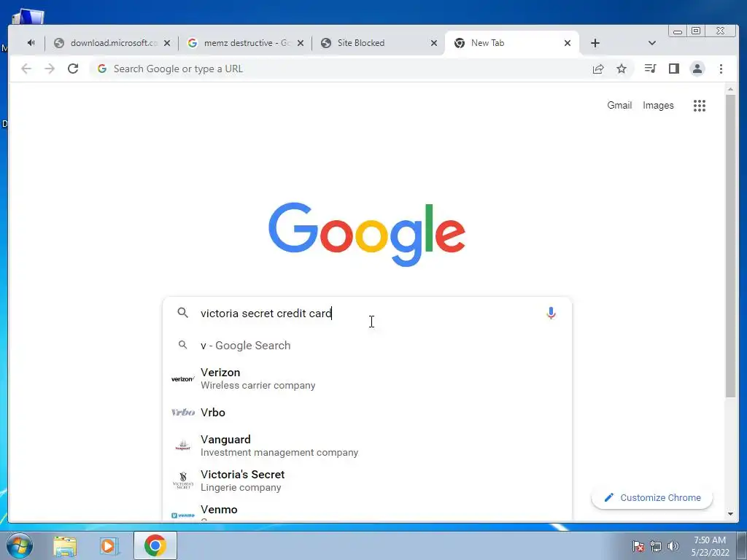Expand the tab search chevron
Viewport: 747px width, 560px height.
coord(651,43)
